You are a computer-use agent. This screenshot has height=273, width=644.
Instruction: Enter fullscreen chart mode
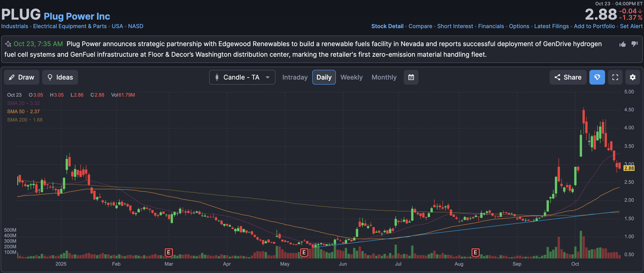615,77
